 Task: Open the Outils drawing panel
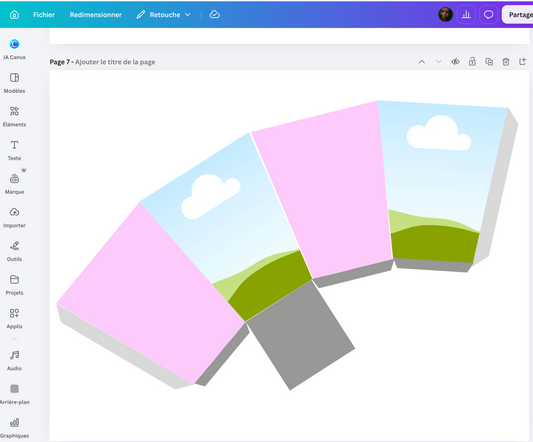point(14,251)
